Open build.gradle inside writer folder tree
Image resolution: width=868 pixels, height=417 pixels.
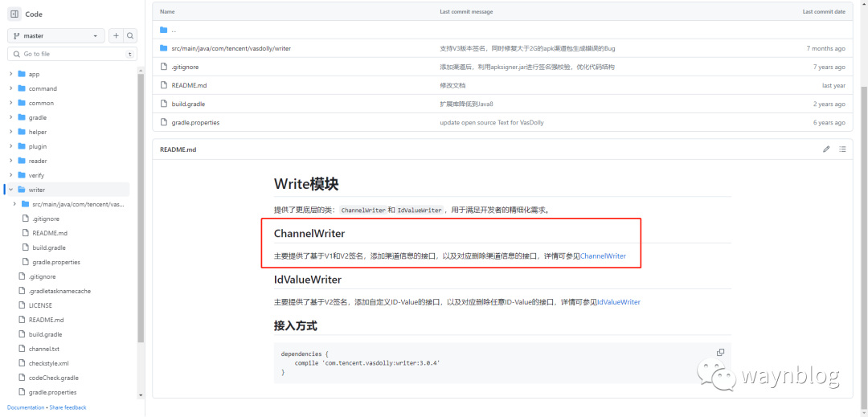click(49, 247)
